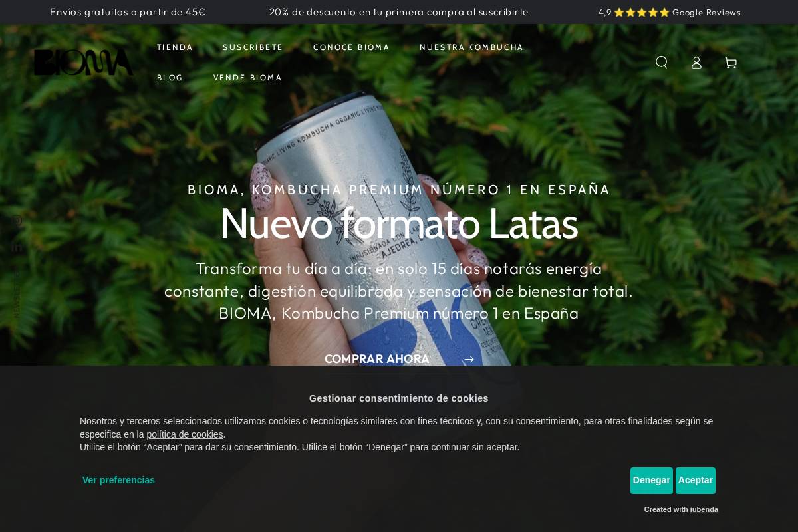
Task: Click the vertical NEWSLETTER link icon on the left
Action: [x=17, y=293]
